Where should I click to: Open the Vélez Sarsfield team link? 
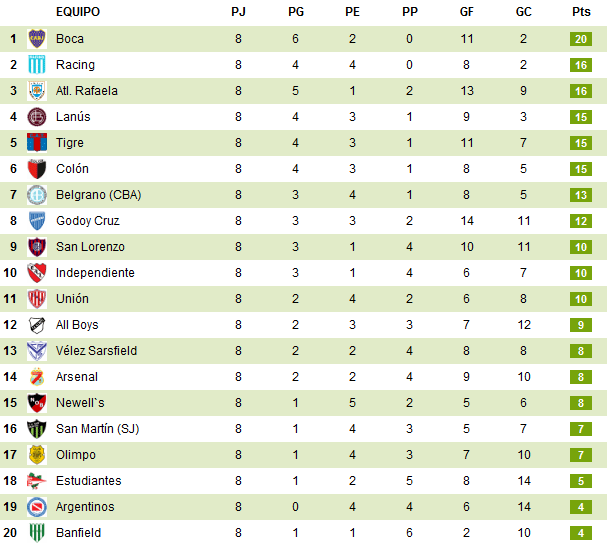[x=96, y=351]
